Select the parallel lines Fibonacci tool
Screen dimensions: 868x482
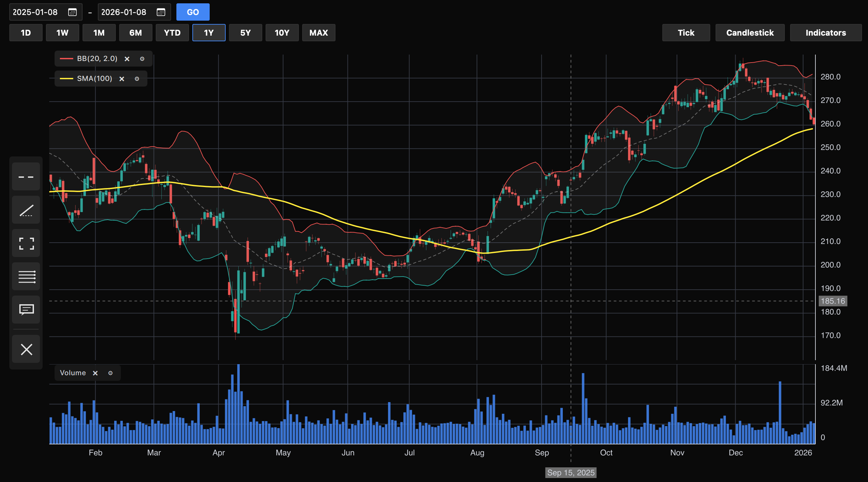[x=26, y=277]
